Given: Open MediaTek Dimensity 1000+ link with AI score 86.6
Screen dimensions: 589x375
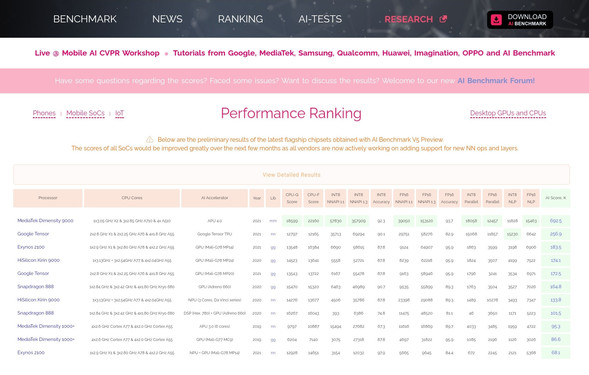Looking at the screenshot, I should pyautogui.click(x=46, y=339).
